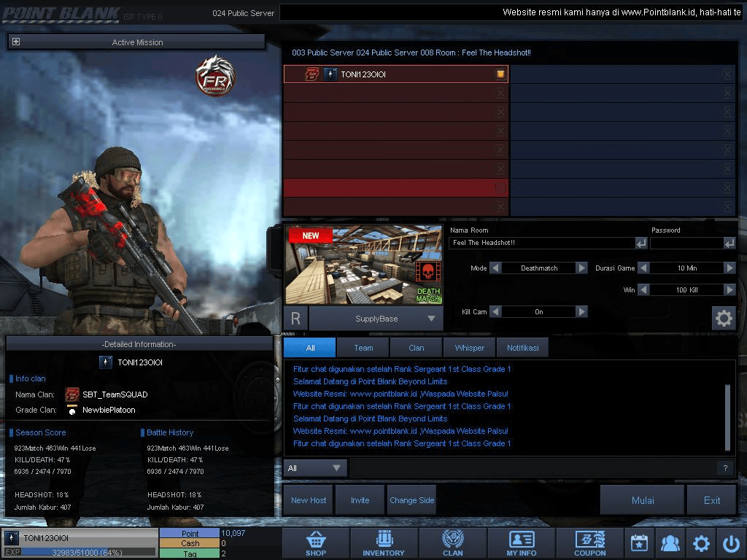Switch to the Whisper chat tab

470,348
